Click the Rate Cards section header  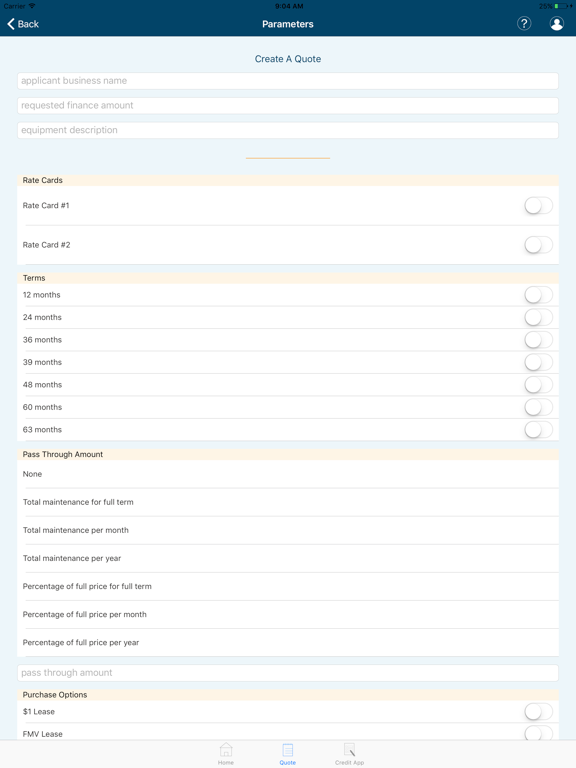pyautogui.click(x=288, y=180)
